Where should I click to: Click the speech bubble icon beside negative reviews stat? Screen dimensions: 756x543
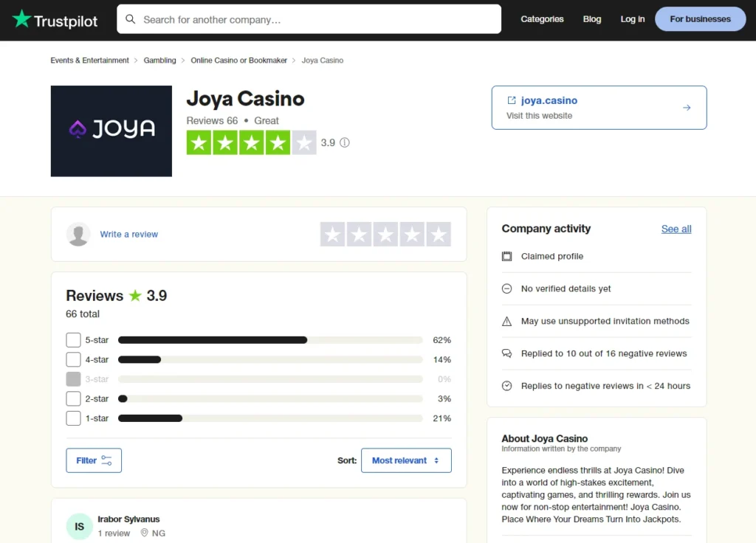(x=506, y=353)
